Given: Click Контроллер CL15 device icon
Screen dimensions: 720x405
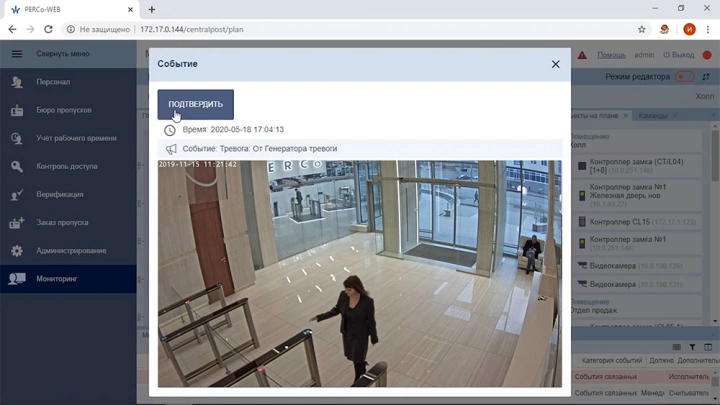Looking at the screenshot, I should point(582,222).
